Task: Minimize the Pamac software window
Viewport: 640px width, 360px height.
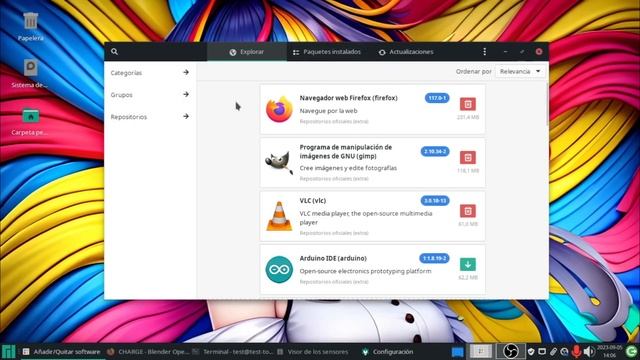Action: [505, 52]
